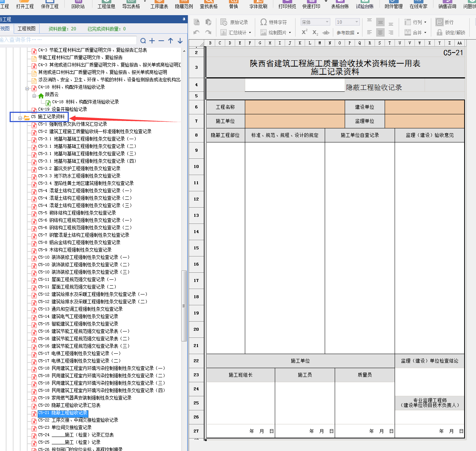Collapse the C4-18 材料、构配件进场验收记录 parent node
Viewport: 476px width, 451px height.
27,88
